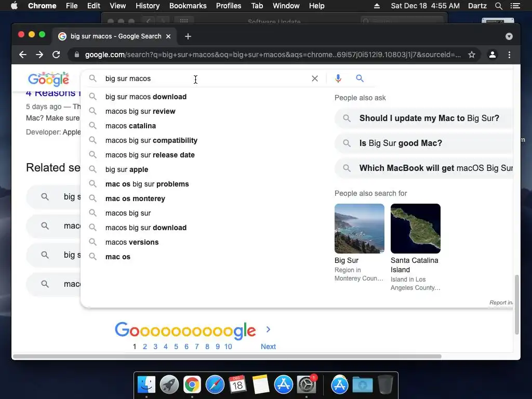Bookmark this page with the star icon
Screen dimensions: 532x399
coord(472,55)
